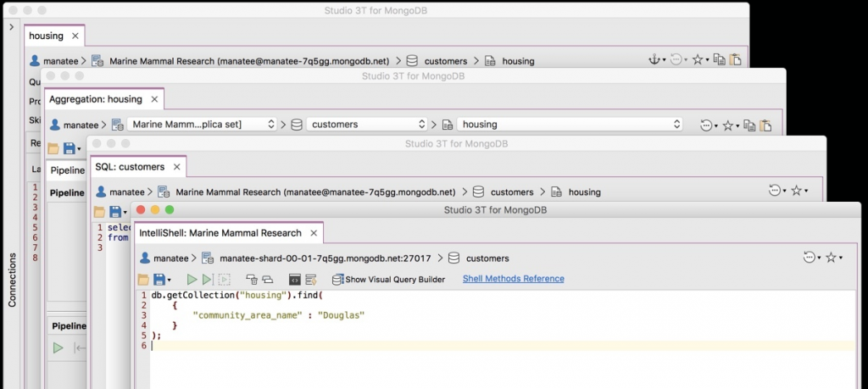Click the script with pencil icon
This screenshot has height=389, width=868.
coord(310,280)
